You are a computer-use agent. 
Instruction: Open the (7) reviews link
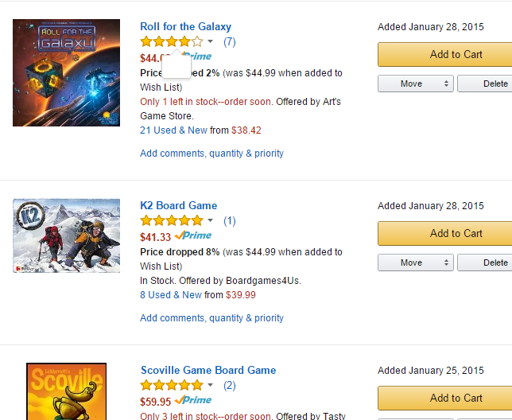tap(230, 42)
